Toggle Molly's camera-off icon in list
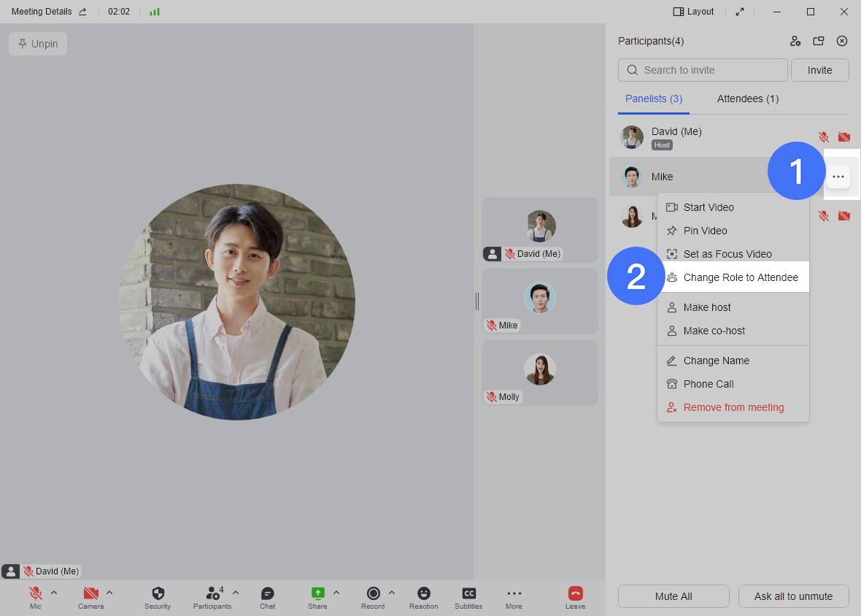861x616 pixels. click(844, 216)
